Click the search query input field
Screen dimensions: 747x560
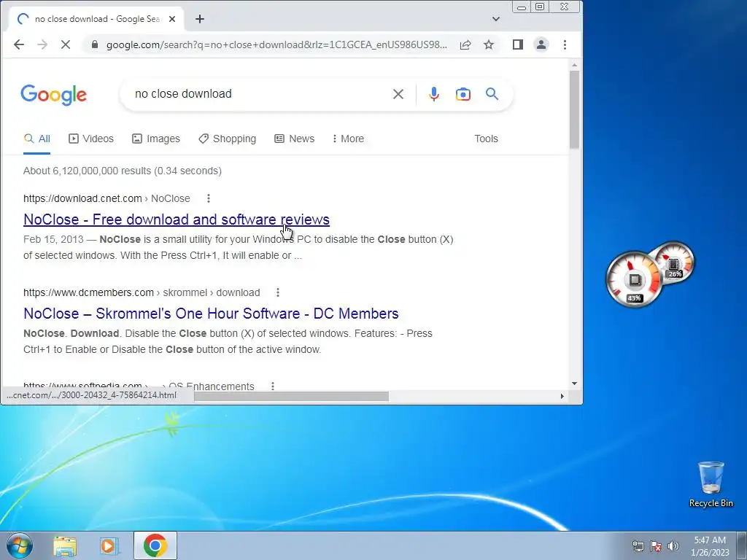(x=260, y=94)
